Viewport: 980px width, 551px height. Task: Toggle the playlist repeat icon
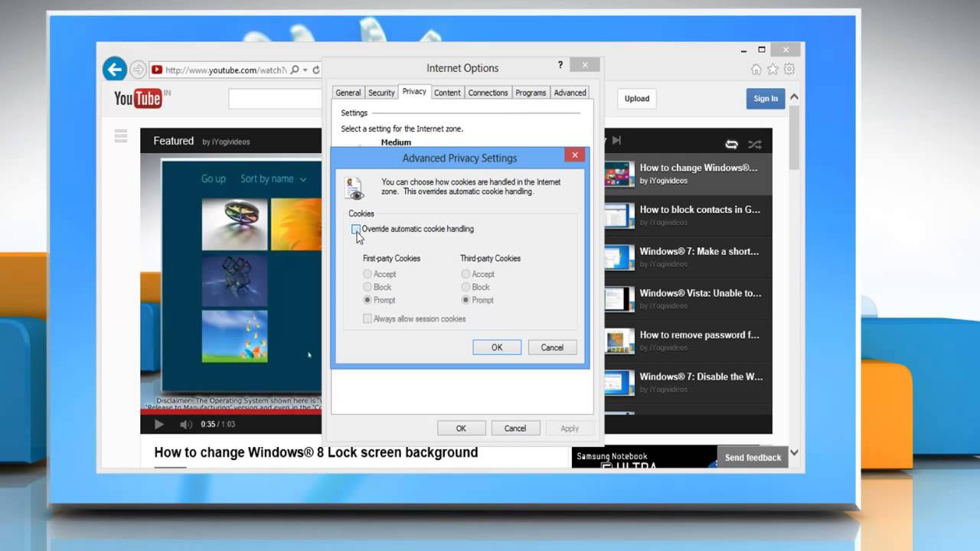[x=731, y=144]
